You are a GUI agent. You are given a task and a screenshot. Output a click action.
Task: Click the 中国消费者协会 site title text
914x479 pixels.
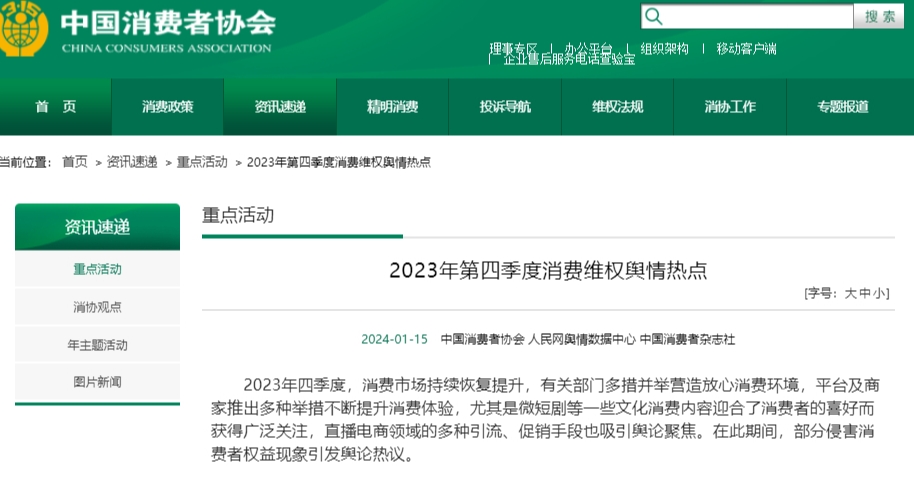168,23
